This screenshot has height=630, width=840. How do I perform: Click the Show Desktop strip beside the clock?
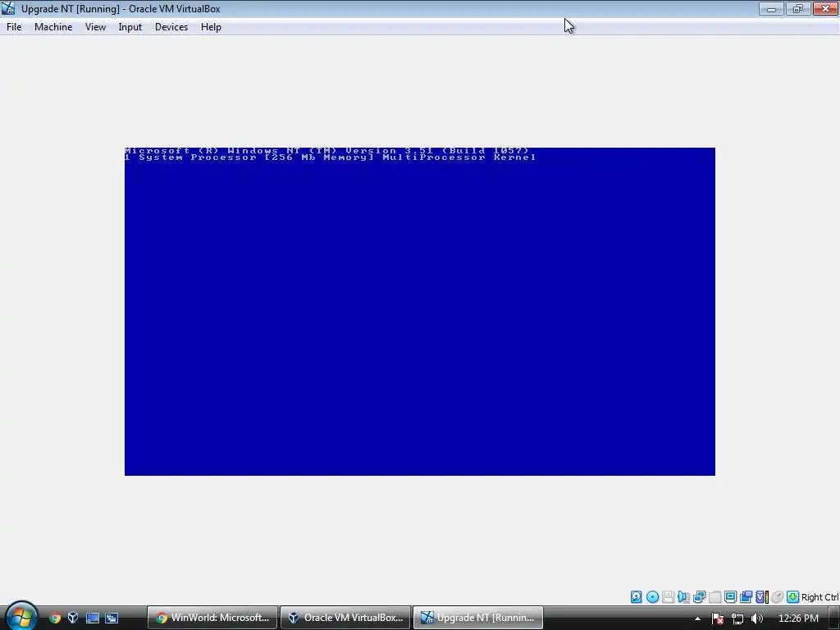pos(834,619)
